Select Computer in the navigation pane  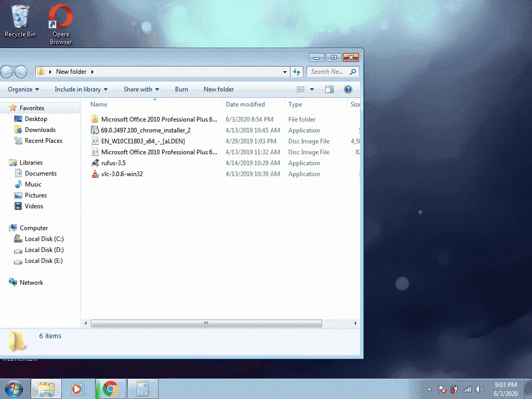pos(34,228)
